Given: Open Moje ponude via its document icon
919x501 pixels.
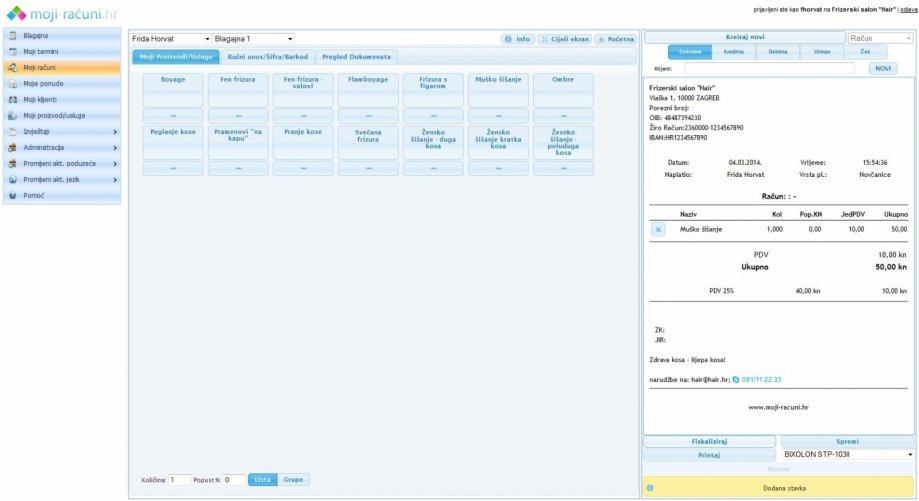Looking at the screenshot, I should (x=13, y=83).
